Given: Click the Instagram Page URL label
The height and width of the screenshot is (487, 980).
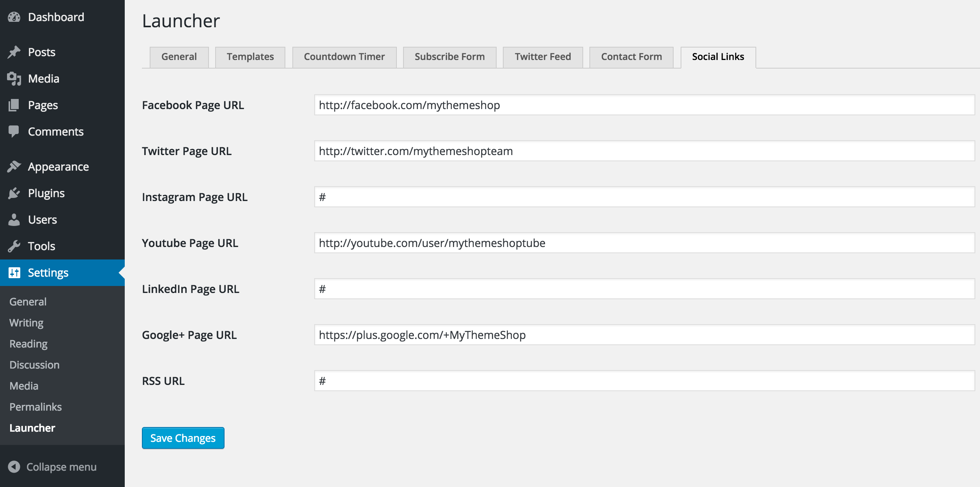Looking at the screenshot, I should [x=195, y=197].
